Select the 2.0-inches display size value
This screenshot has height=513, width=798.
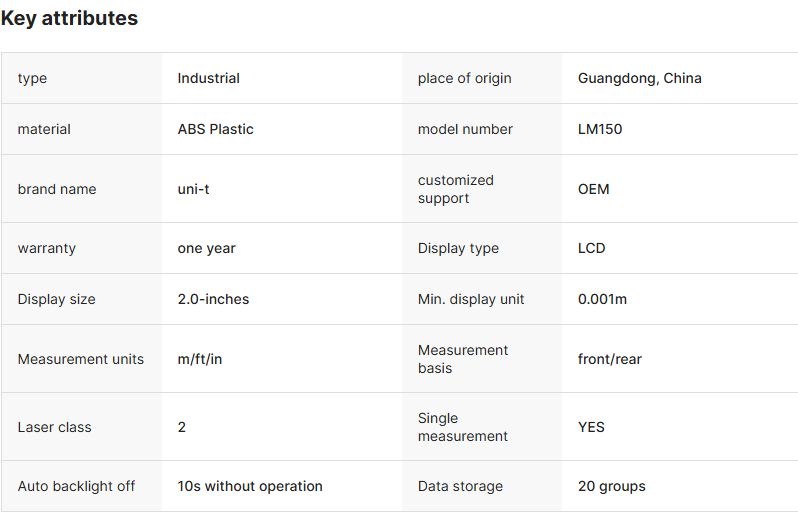tap(213, 299)
